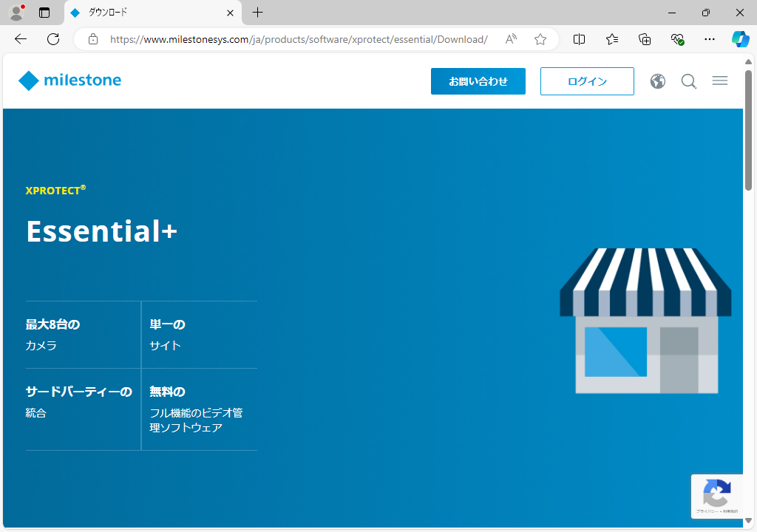Open site search magnifier icon
Image resolution: width=757 pixels, height=532 pixels.
click(x=689, y=81)
